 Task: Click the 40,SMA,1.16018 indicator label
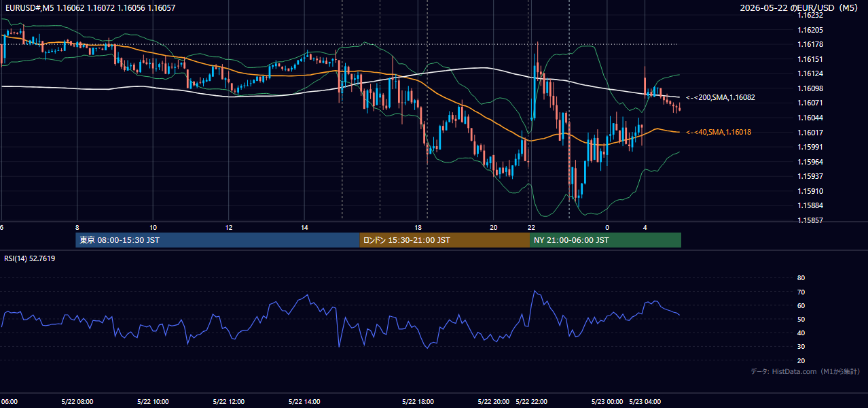(x=719, y=132)
